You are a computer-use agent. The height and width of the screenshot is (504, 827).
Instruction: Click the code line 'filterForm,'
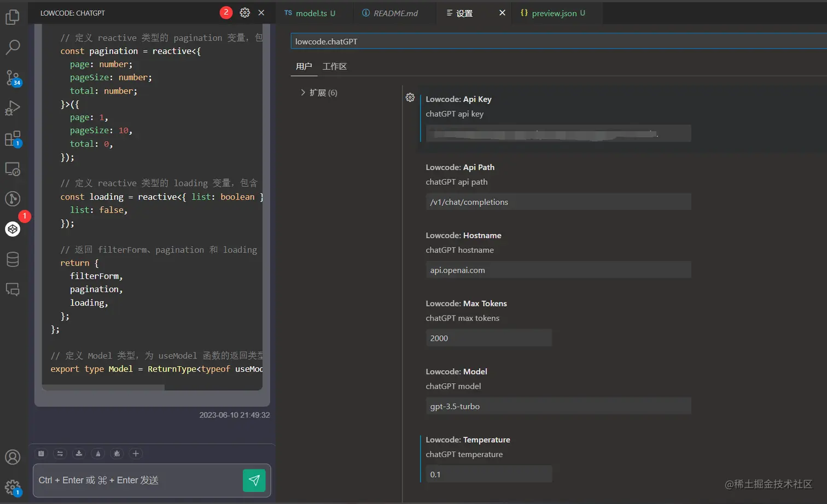pos(96,277)
